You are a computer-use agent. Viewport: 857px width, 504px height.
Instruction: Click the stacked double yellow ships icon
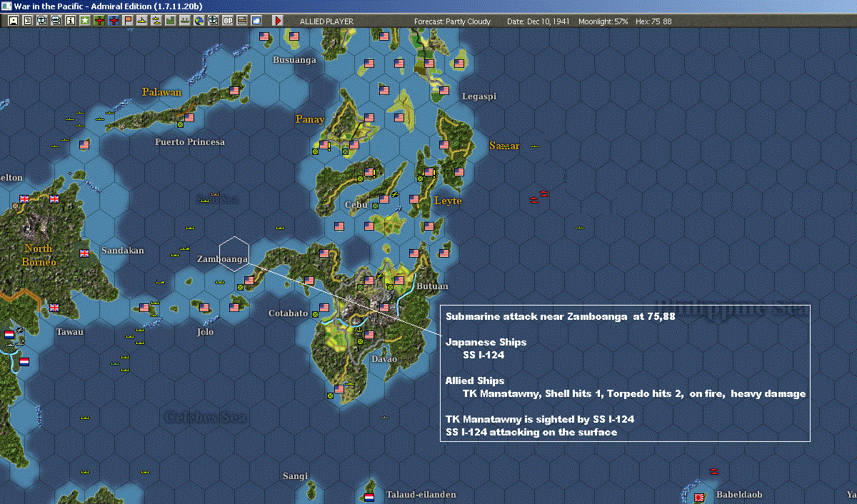(x=156, y=21)
